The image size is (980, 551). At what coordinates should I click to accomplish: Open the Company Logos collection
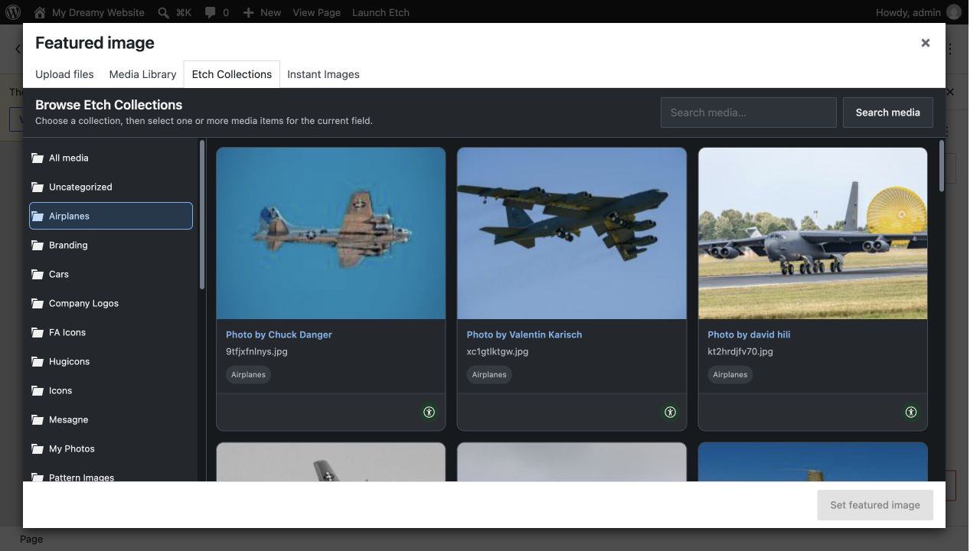(111, 303)
